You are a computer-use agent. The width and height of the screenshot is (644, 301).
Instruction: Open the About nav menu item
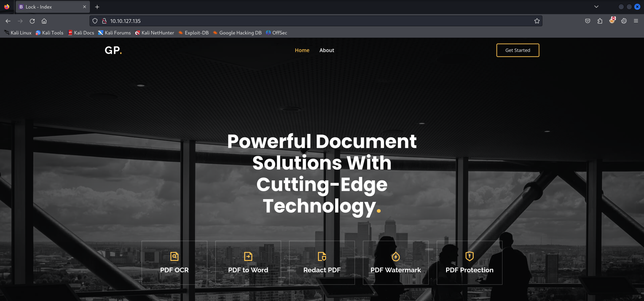tap(326, 50)
